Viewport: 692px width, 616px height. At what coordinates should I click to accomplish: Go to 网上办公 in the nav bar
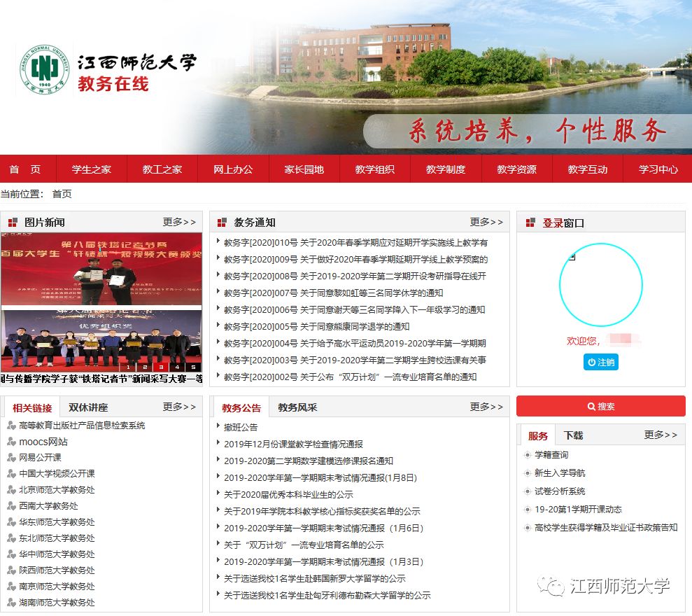(233, 169)
